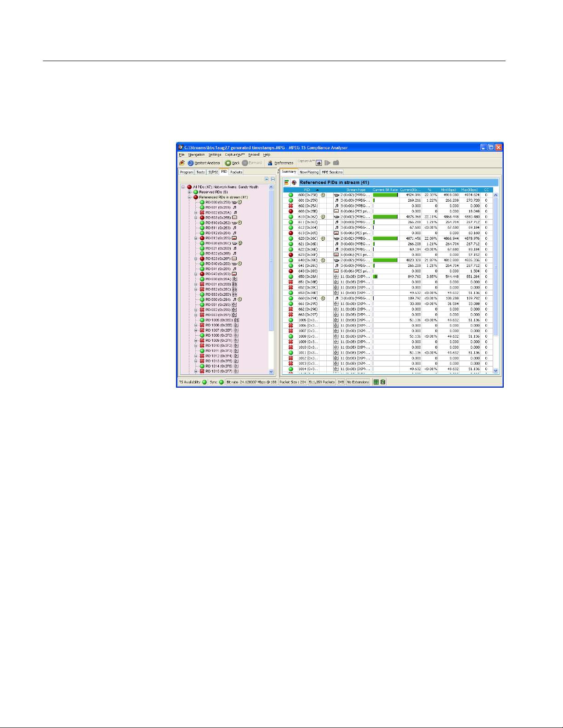Image resolution: width=563 pixels, height=728 pixels.
Task: Click the CaptureVu camera snapshot icon
Action: click(336, 163)
